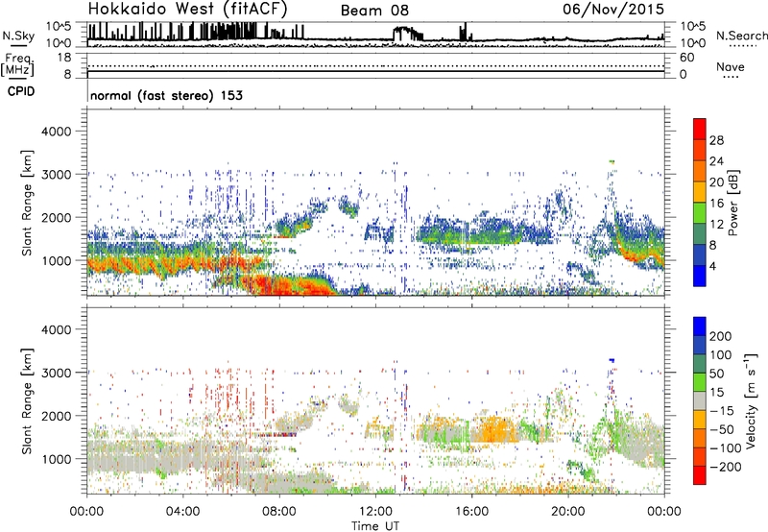
Task: Click the 'Velocity [m s-1]' colorbar title
Action: [751, 400]
